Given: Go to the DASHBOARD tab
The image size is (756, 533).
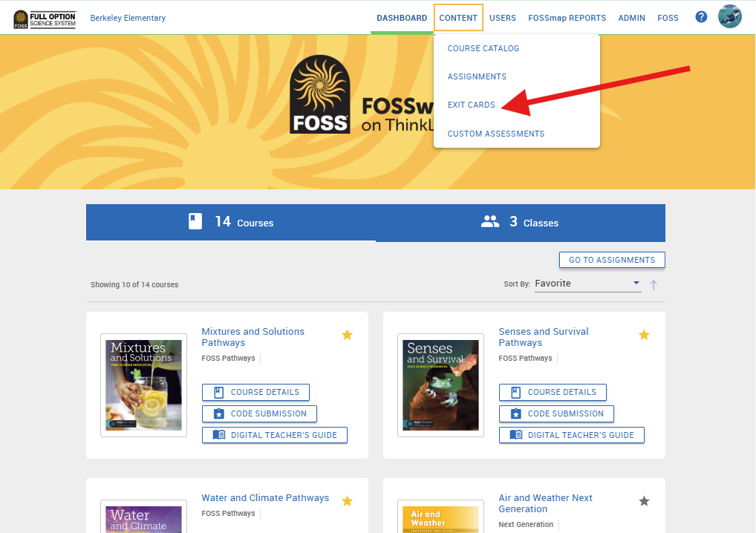Looking at the screenshot, I should coord(402,18).
